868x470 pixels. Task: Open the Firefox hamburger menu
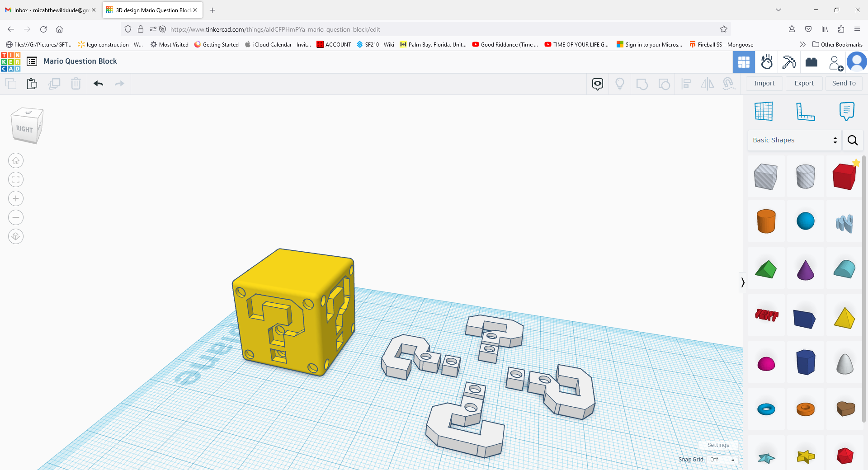tap(857, 29)
